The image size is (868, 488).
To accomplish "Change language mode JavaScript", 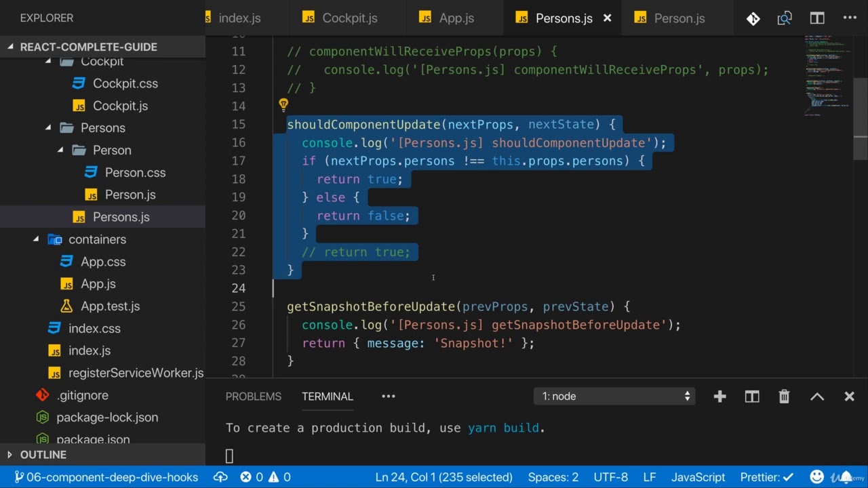I will pyautogui.click(x=698, y=477).
